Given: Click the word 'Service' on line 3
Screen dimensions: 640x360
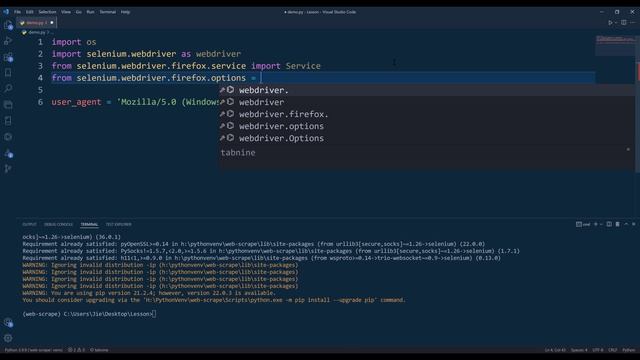Looking at the screenshot, I should point(303,66).
